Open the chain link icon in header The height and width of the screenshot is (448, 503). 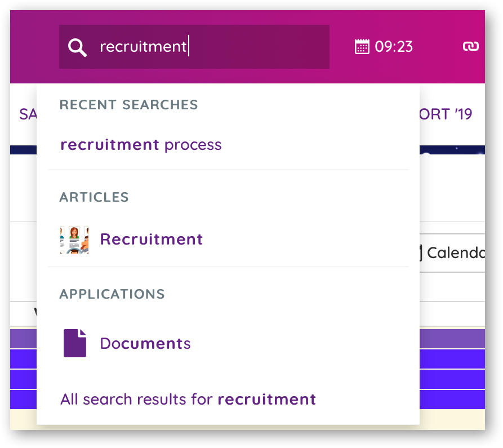pyautogui.click(x=470, y=46)
